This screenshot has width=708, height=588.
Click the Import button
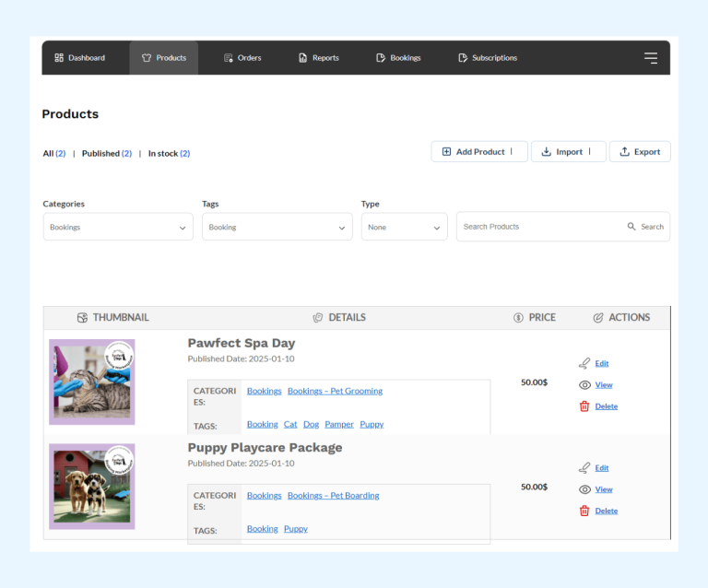(568, 152)
